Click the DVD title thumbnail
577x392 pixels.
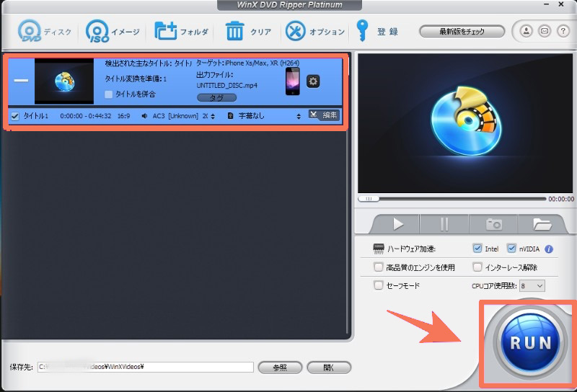[64, 81]
